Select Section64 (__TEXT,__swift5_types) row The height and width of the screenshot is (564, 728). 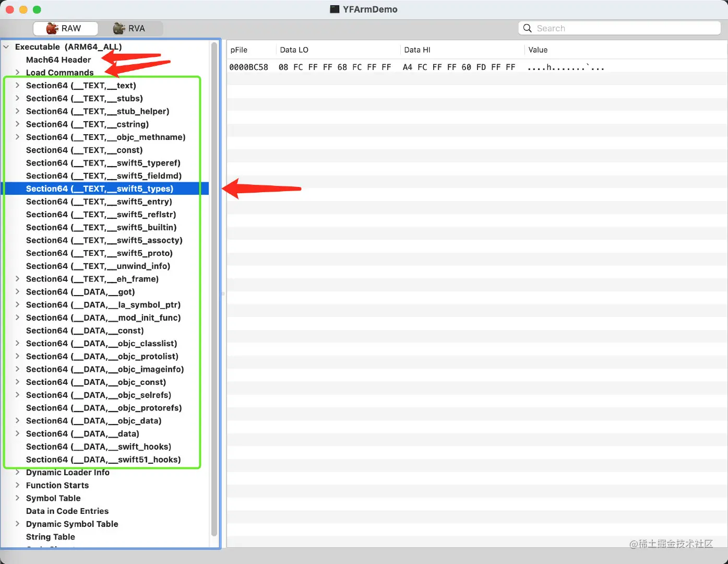tap(105, 189)
